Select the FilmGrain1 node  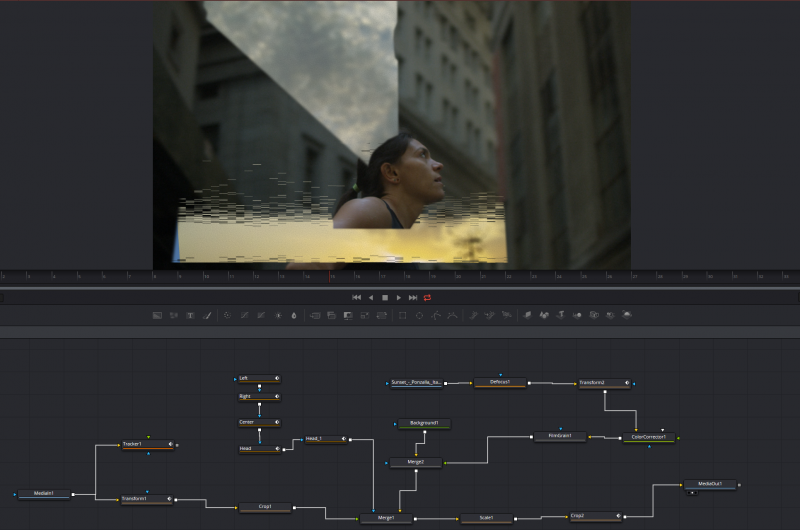[x=558, y=436]
